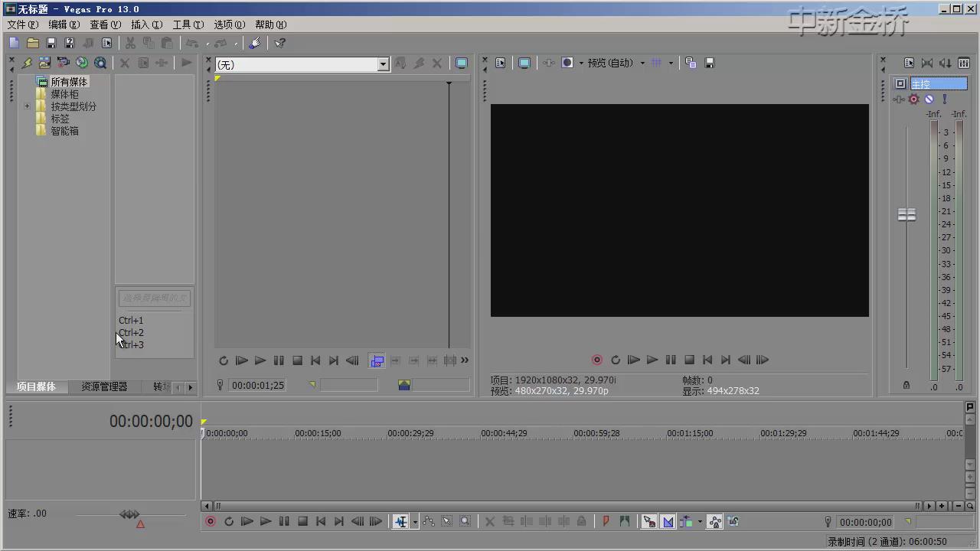Image resolution: width=980 pixels, height=551 pixels.
Task: Toggle Enable Snapping on timeline toolbar
Action: point(649,522)
